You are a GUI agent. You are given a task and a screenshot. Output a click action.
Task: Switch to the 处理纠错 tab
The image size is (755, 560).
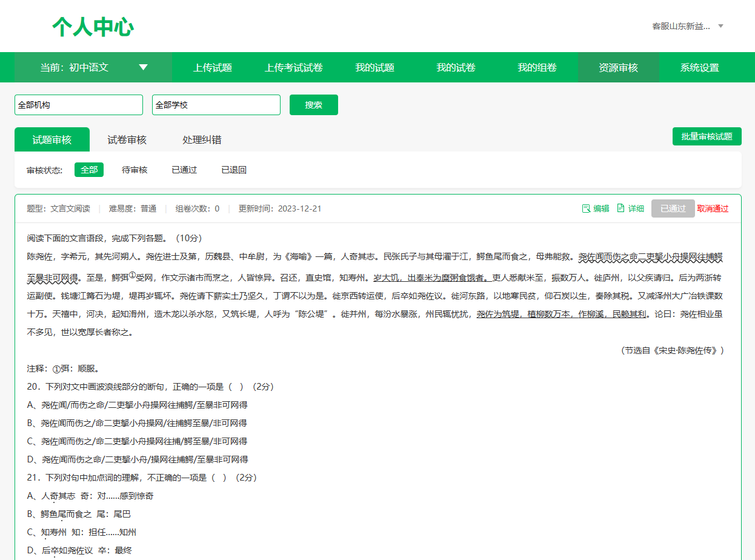pyautogui.click(x=201, y=139)
